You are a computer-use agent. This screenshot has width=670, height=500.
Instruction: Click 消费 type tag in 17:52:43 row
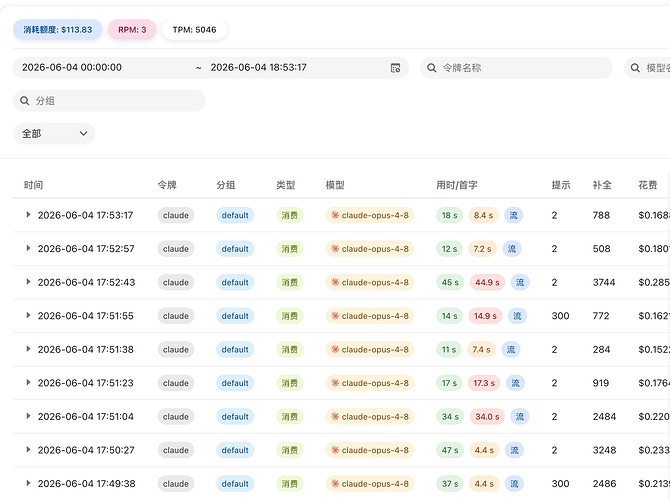click(x=290, y=282)
